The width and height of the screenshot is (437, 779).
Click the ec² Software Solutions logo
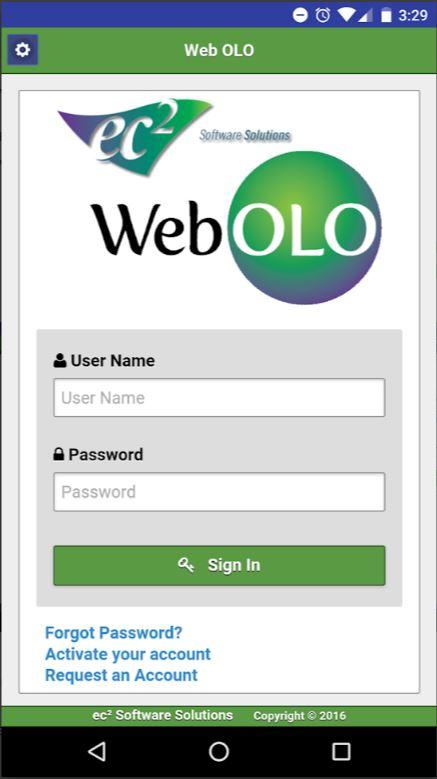174,135
